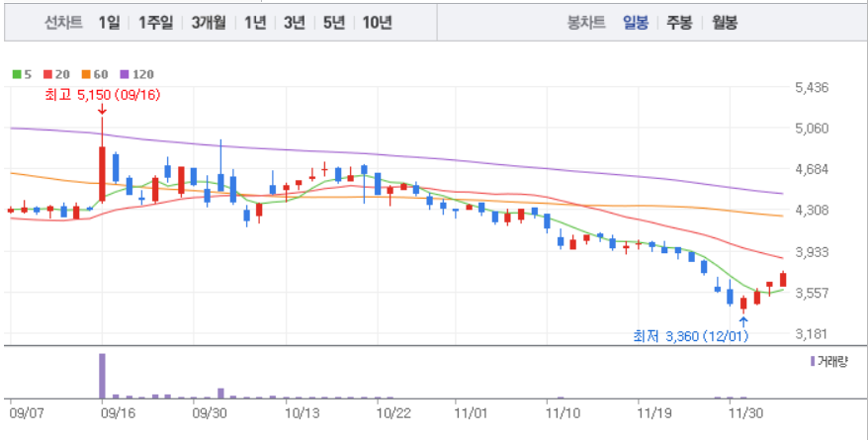Image resolution: width=868 pixels, height=440 pixels.
Task: Click the 4,308 price axis label
Action: pyautogui.click(x=812, y=211)
